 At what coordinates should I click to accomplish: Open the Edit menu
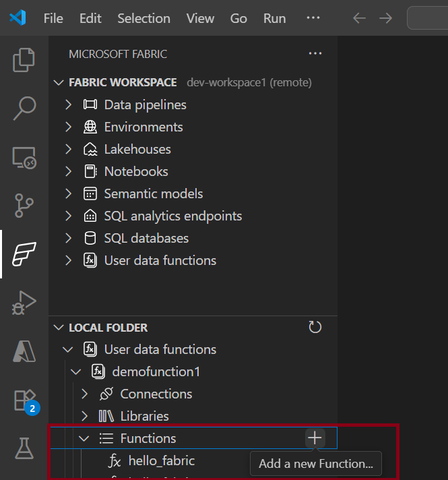(x=90, y=18)
